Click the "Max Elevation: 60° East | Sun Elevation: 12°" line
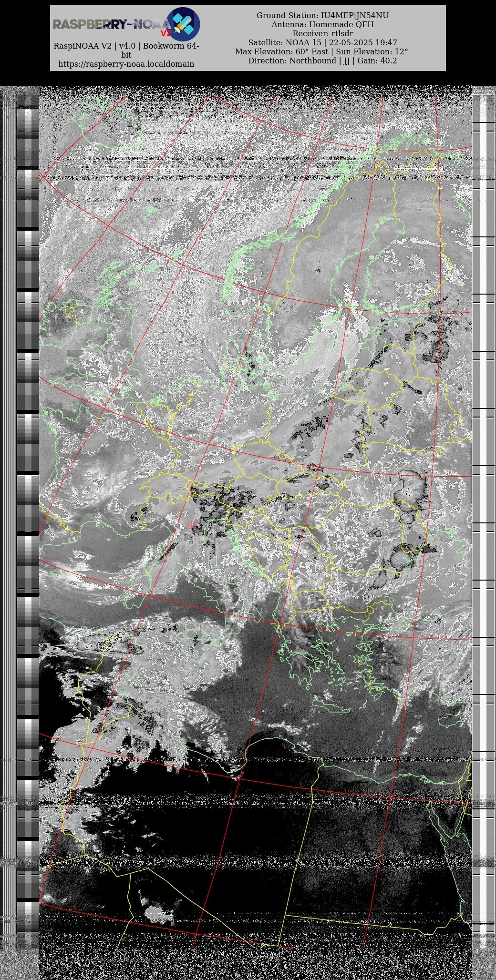This screenshot has height=980, width=496. coord(322,51)
